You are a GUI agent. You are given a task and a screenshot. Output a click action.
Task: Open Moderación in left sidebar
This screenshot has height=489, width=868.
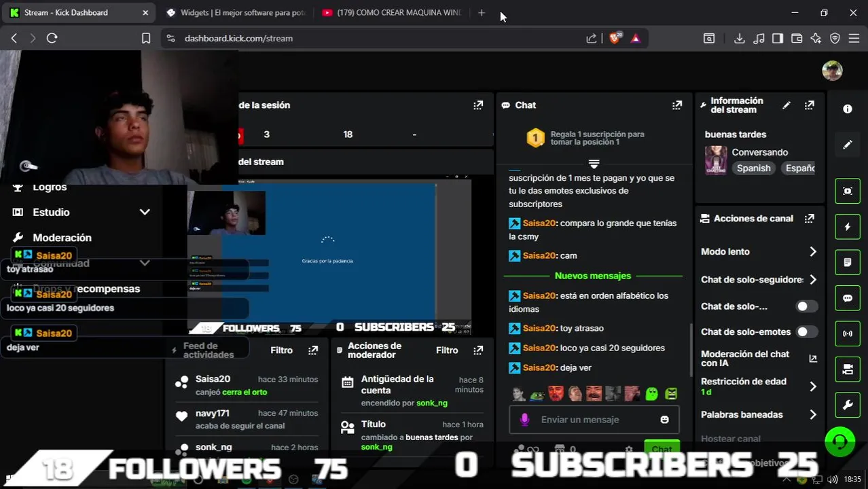[x=62, y=238]
